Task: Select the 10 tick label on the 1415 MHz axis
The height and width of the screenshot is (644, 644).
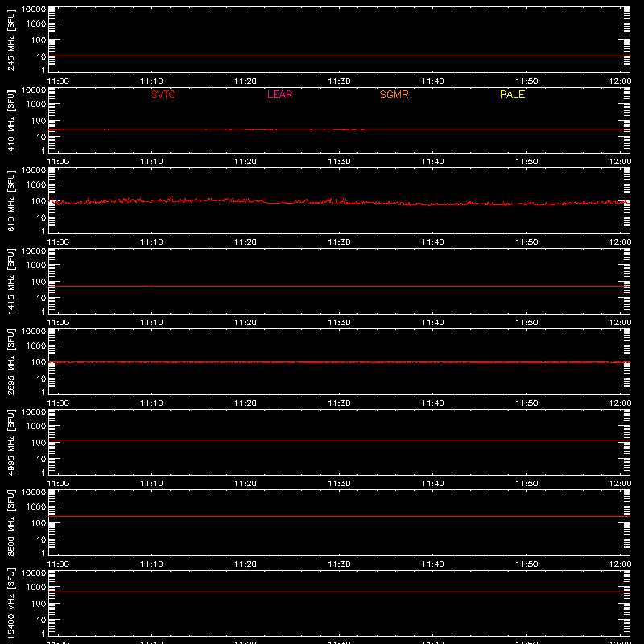Action: point(41,298)
